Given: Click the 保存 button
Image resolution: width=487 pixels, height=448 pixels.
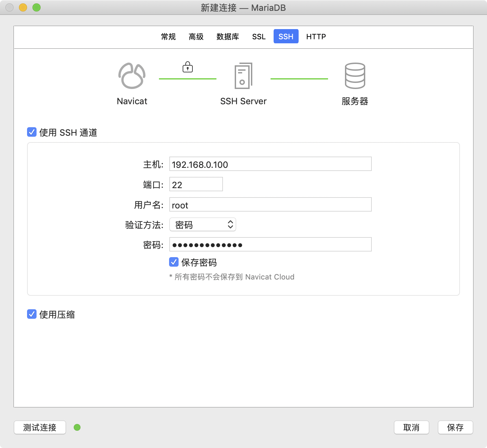Looking at the screenshot, I should 455,427.
